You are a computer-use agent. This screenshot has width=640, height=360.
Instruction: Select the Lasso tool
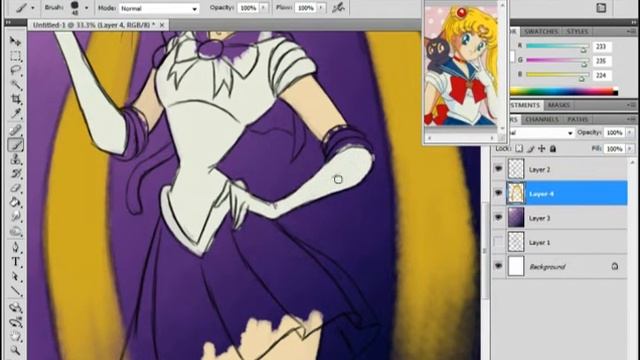tap(15, 70)
